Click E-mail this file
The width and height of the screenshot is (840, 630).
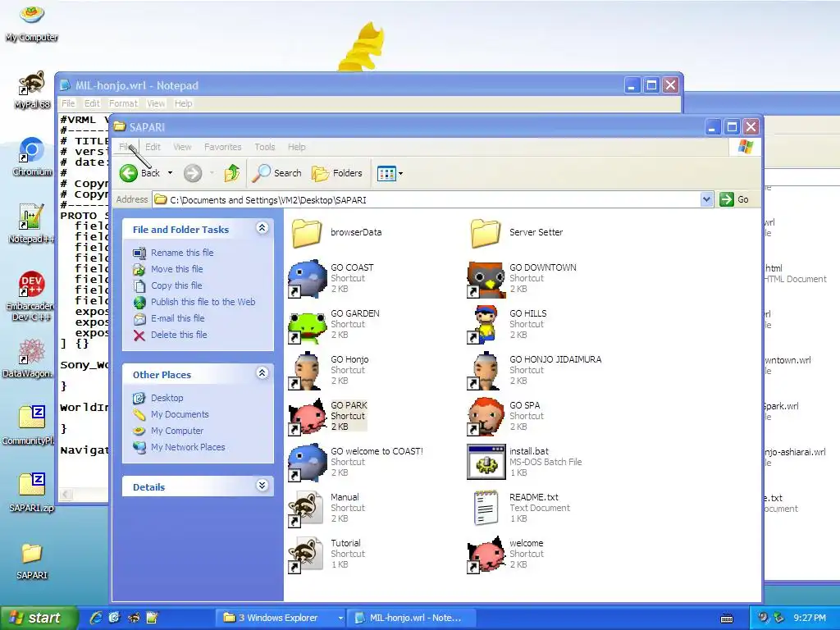(177, 319)
